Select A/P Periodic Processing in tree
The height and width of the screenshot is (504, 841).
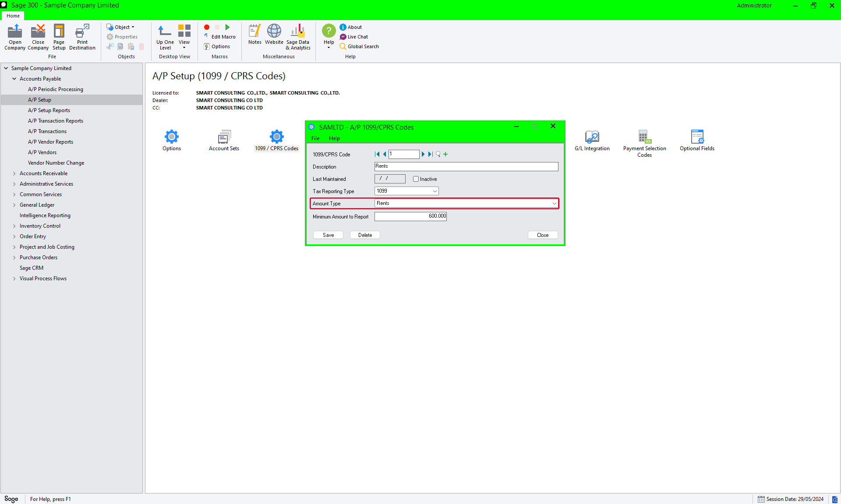(56, 89)
